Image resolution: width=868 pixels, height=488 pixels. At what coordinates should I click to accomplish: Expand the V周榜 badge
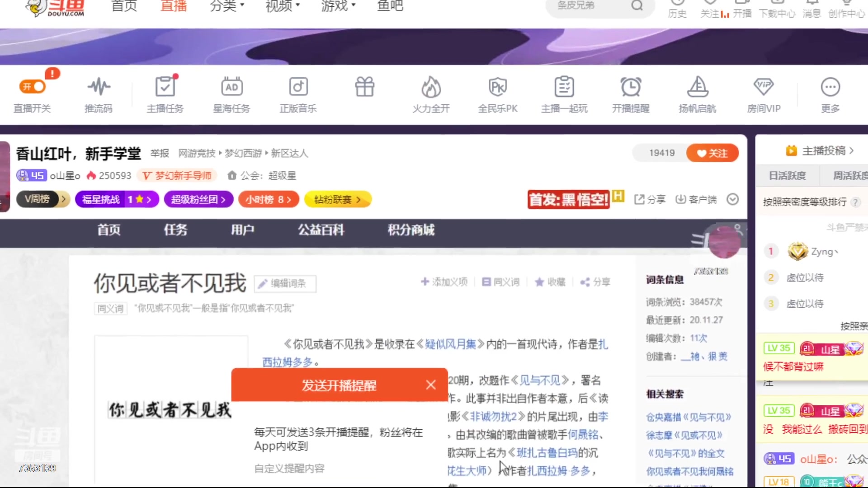click(43, 199)
